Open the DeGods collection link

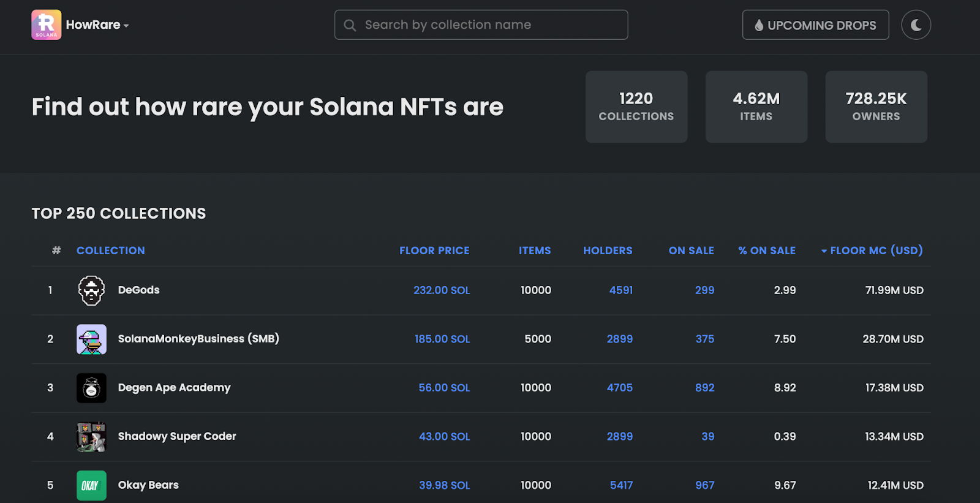[139, 290]
